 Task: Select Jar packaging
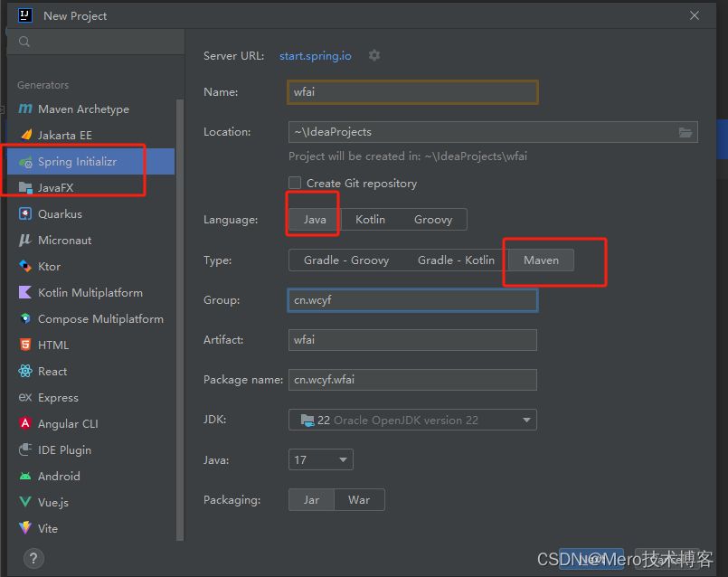[x=311, y=500]
